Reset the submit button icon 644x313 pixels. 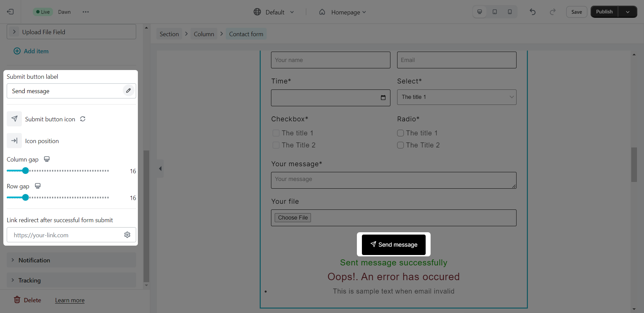(83, 119)
